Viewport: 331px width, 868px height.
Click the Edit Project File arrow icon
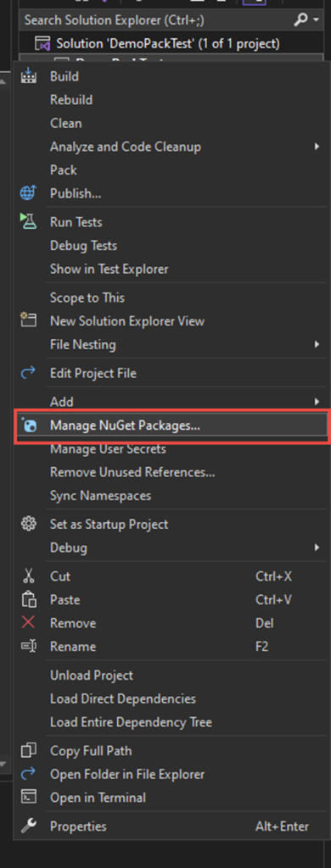28,373
